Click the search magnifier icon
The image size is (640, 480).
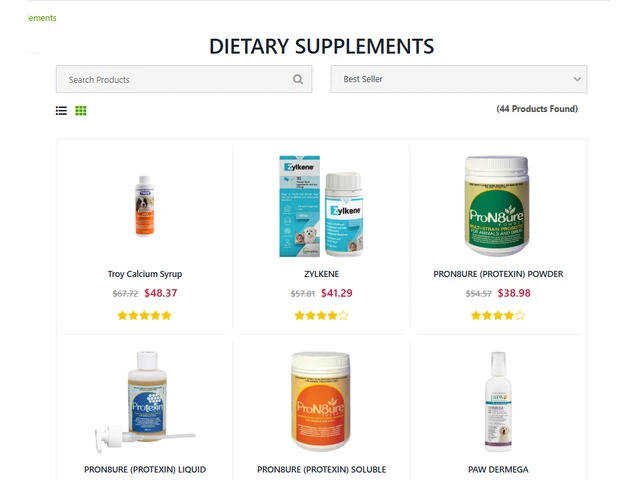[298, 79]
